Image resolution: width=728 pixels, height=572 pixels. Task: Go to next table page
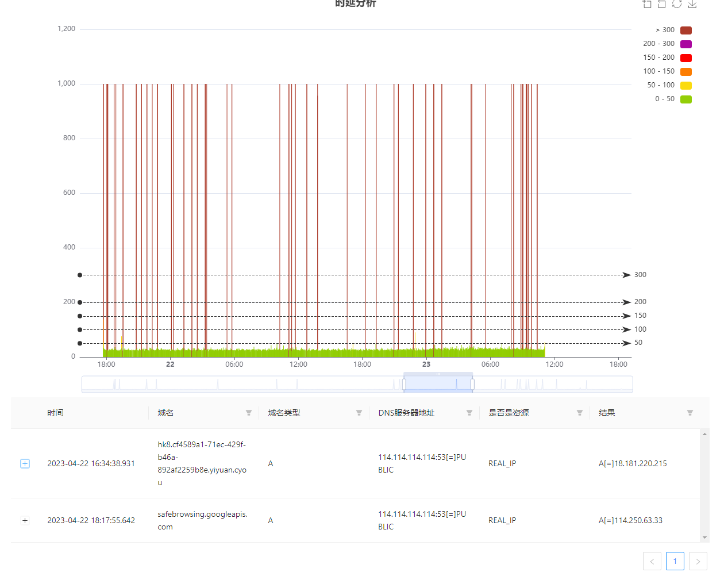(698, 561)
